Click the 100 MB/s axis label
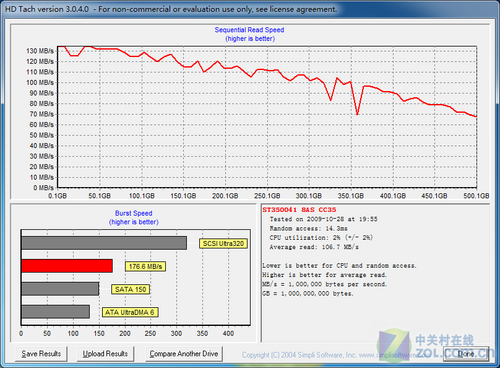The height and width of the screenshot is (368, 500). [40, 83]
